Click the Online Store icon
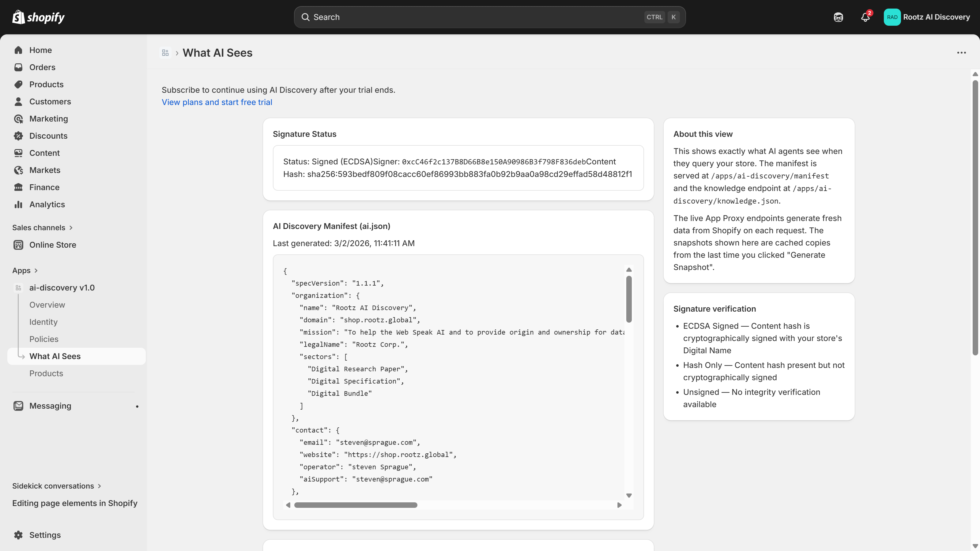The width and height of the screenshot is (980, 551). pos(19,245)
